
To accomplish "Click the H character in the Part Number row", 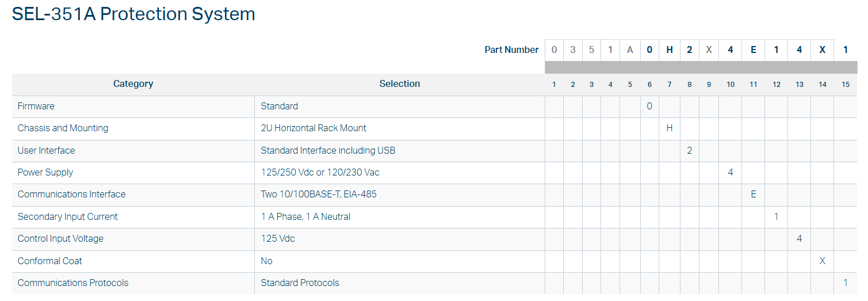I will coord(670,50).
